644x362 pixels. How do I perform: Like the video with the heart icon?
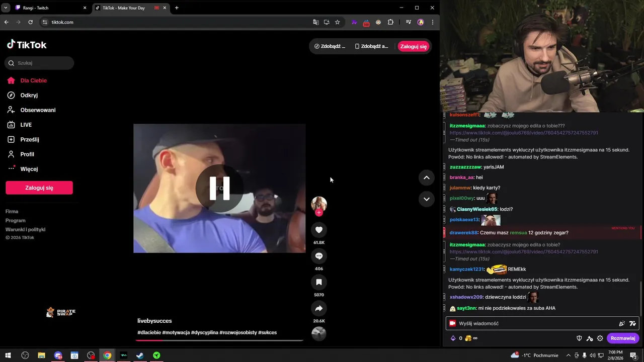click(x=319, y=230)
